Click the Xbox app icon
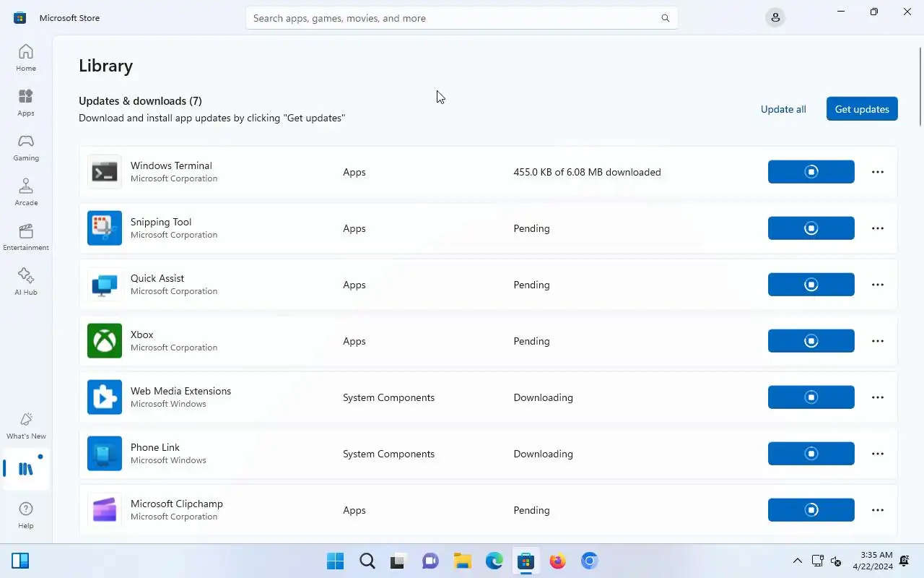The image size is (924, 578). tap(105, 341)
